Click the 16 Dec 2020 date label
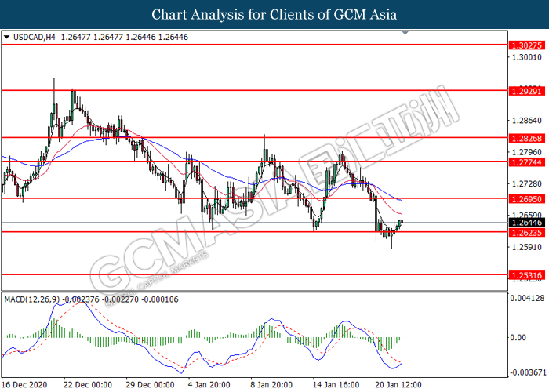The width and height of the screenshot is (549, 392). tap(26, 385)
